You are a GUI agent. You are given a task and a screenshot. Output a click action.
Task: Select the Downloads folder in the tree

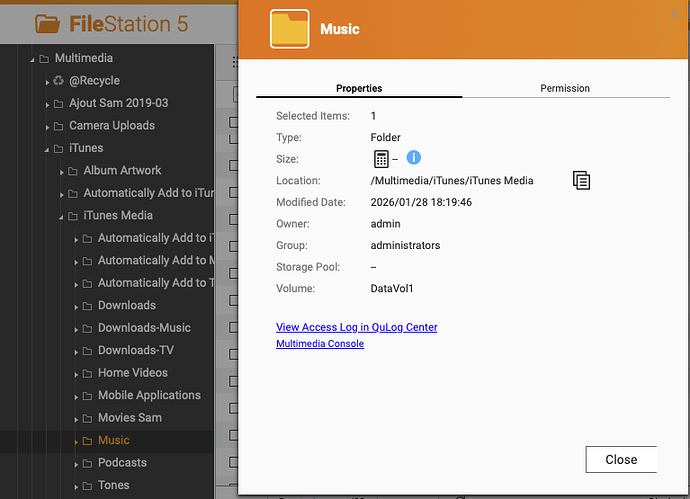[127, 305]
